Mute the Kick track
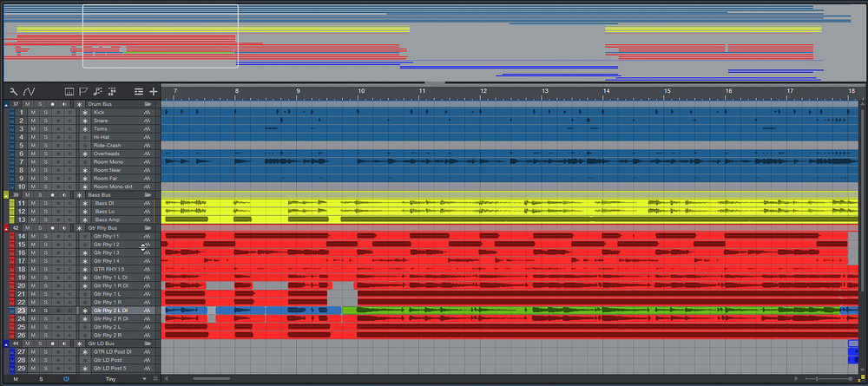 (x=32, y=113)
